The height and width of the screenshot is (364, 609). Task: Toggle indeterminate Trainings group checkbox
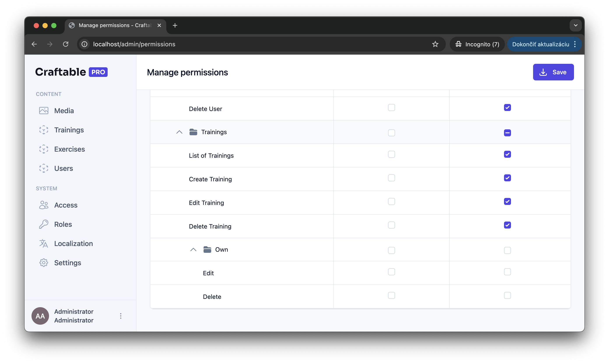(x=507, y=133)
